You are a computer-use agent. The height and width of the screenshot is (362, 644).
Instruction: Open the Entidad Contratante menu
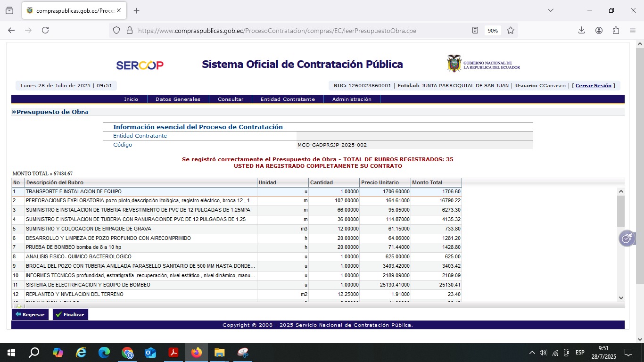point(288,99)
